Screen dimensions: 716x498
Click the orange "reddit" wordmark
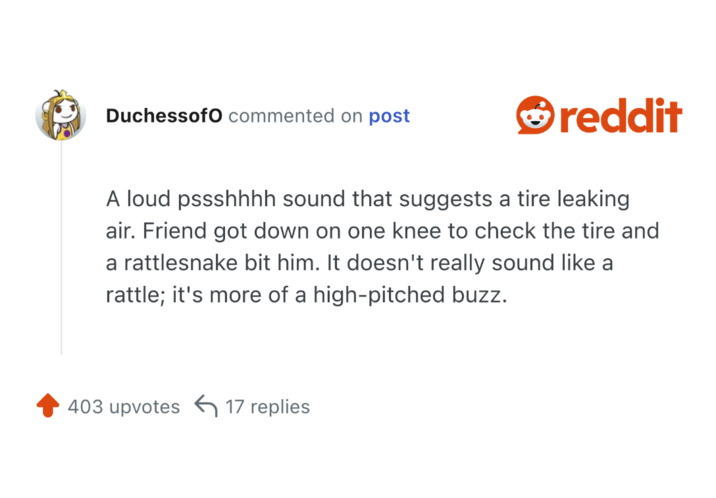(x=620, y=116)
